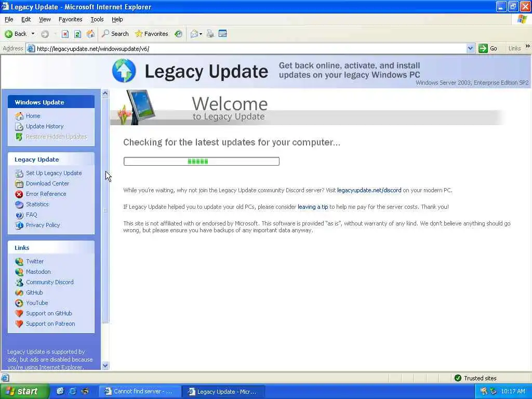Click the Legacy Update globe logo

click(124, 71)
